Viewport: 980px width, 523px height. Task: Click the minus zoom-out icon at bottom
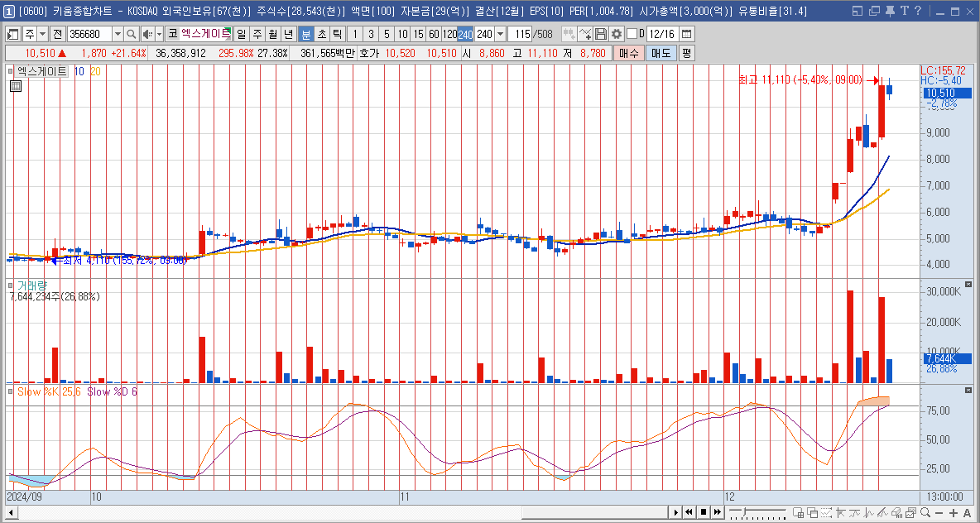(939, 513)
